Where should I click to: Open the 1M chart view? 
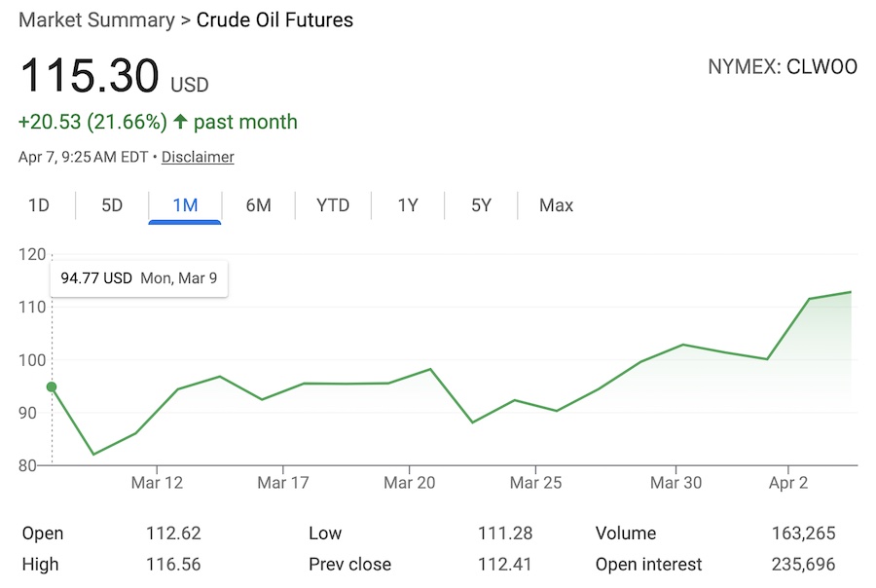pos(185,205)
